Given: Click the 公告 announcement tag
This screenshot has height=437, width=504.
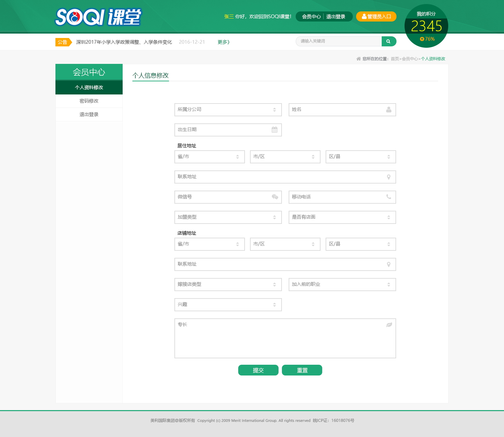Looking at the screenshot, I should pos(64,42).
